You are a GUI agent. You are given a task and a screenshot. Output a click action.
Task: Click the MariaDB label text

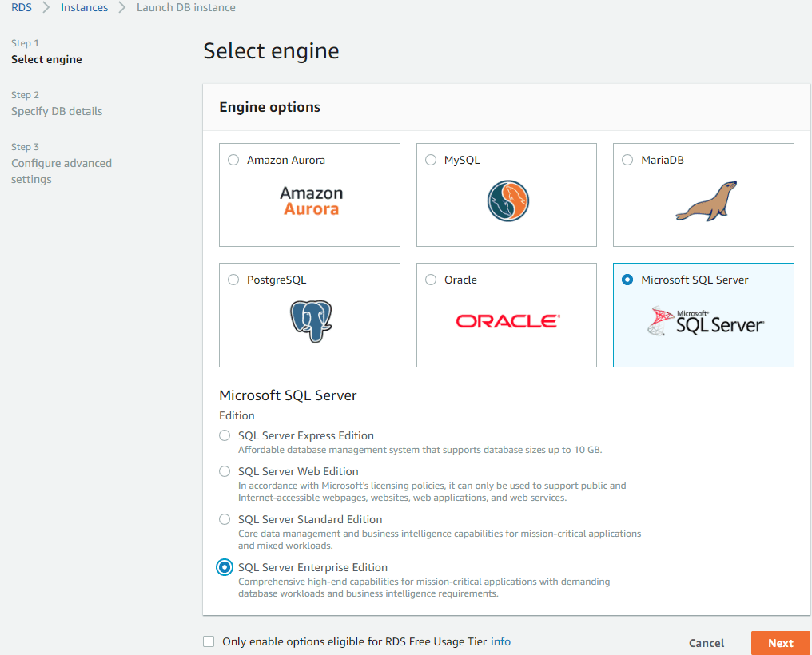click(x=663, y=160)
